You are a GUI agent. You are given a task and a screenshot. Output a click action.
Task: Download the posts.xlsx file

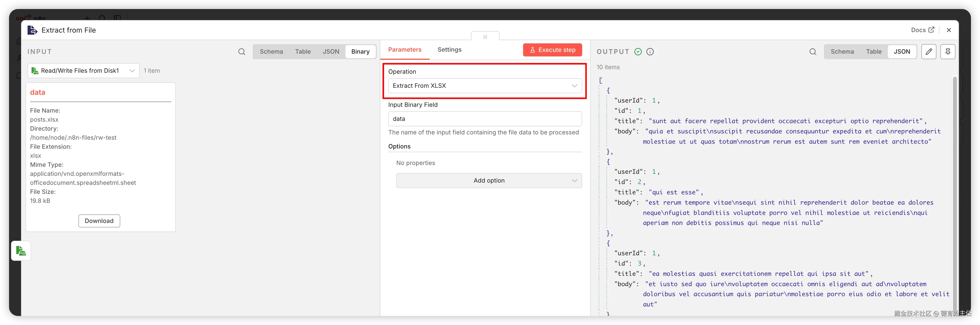(99, 221)
